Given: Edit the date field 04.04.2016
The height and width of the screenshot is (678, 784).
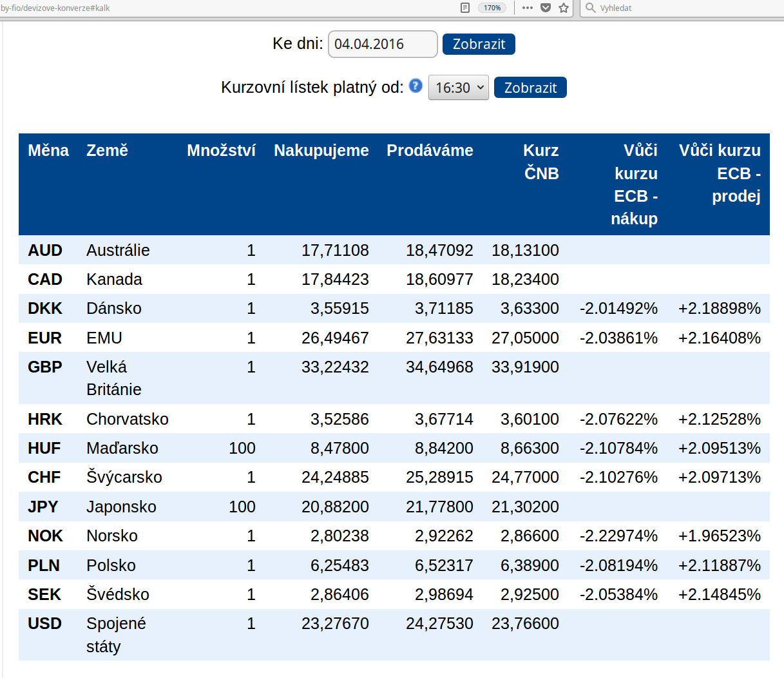Looking at the screenshot, I should 383,44.
